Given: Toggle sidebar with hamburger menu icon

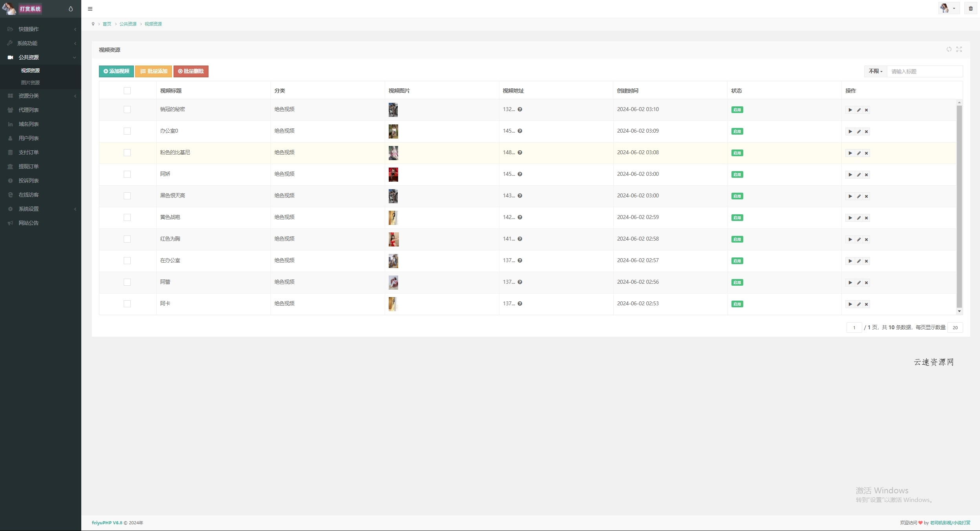Looking at the screenshot, I should [90, 9].
